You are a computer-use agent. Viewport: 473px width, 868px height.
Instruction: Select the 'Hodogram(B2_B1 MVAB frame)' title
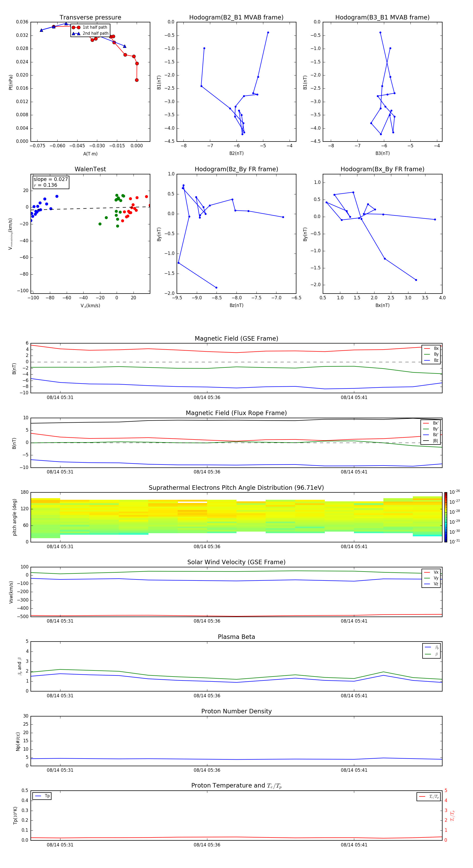click(236, 18)
